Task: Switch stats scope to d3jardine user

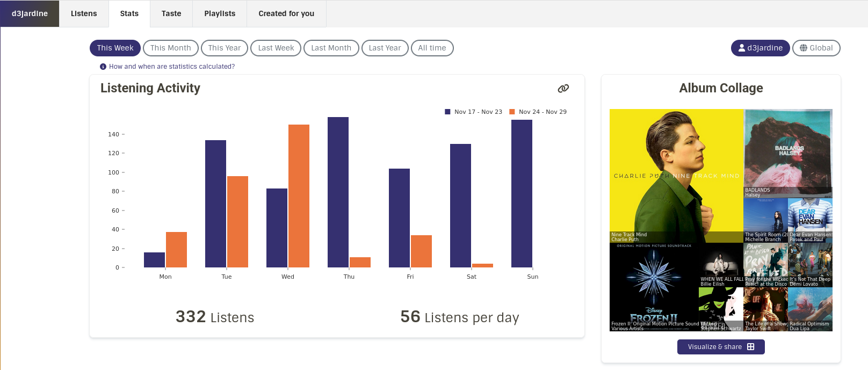Action: 760,48
